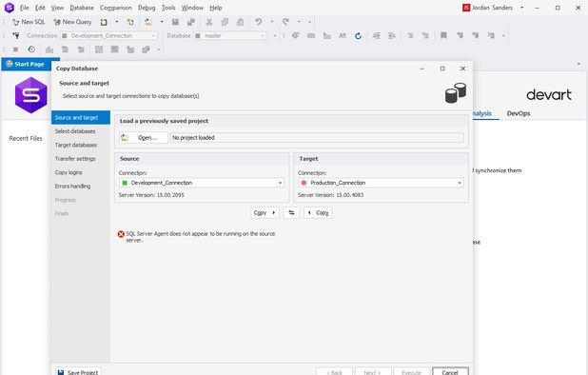Click the Cancel button

click(450, 372)
